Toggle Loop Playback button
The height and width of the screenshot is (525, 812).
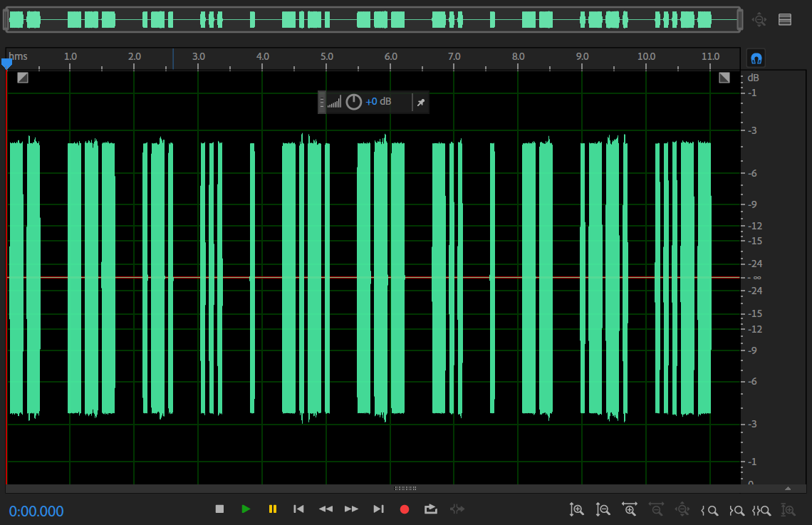tap(430, 509)
